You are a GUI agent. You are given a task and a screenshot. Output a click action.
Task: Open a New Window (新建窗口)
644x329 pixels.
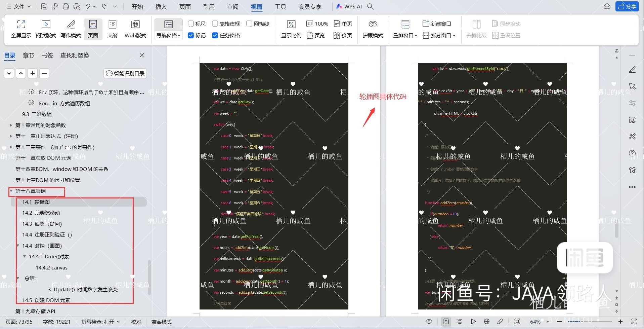[437, 24]
